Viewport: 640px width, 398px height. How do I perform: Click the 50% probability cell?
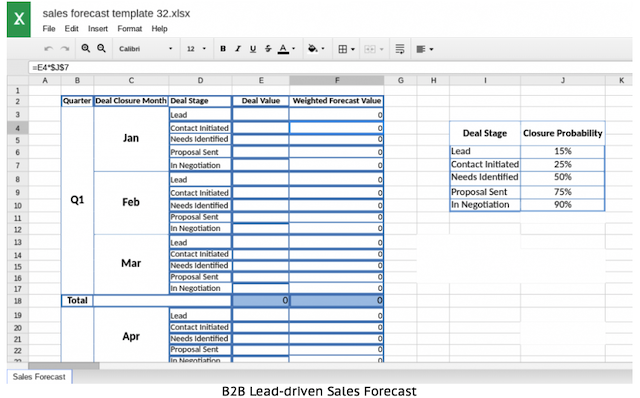562,177
